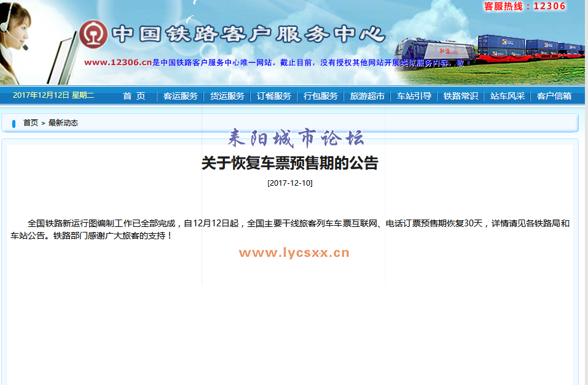
Task: Open the 车站引导 menu
Action: (x=414, y=96)
